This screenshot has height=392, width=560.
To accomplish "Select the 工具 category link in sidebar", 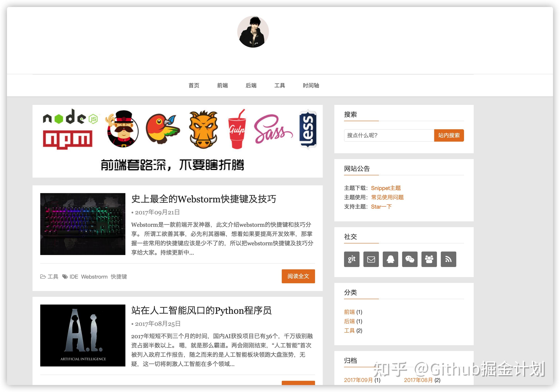I will pos(349,330).
